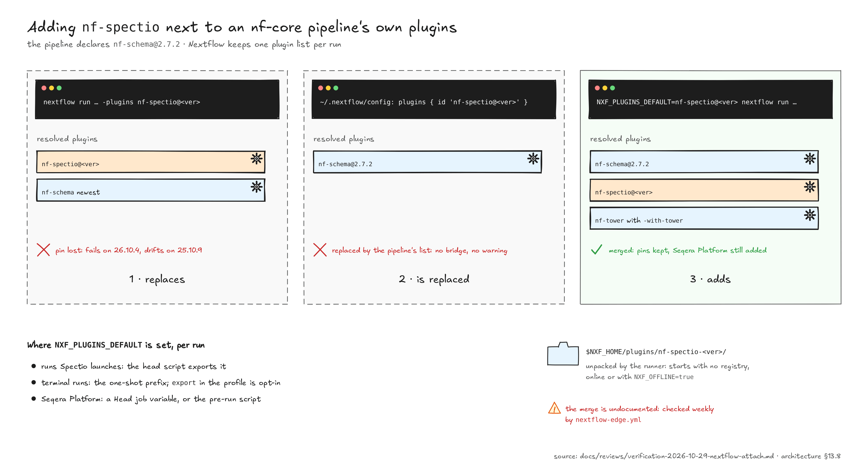
Task: Click 'pin lost: fails on 26.10.4' message
Action: coord(129,250)
